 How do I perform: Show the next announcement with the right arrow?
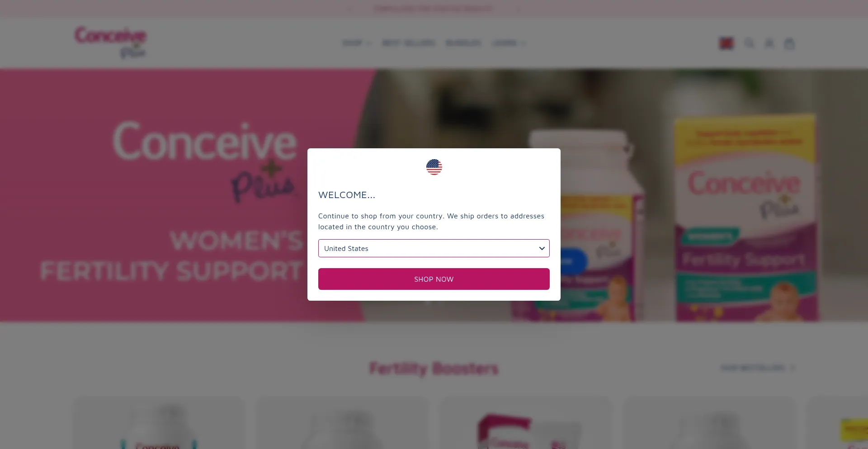coord(518,9)
